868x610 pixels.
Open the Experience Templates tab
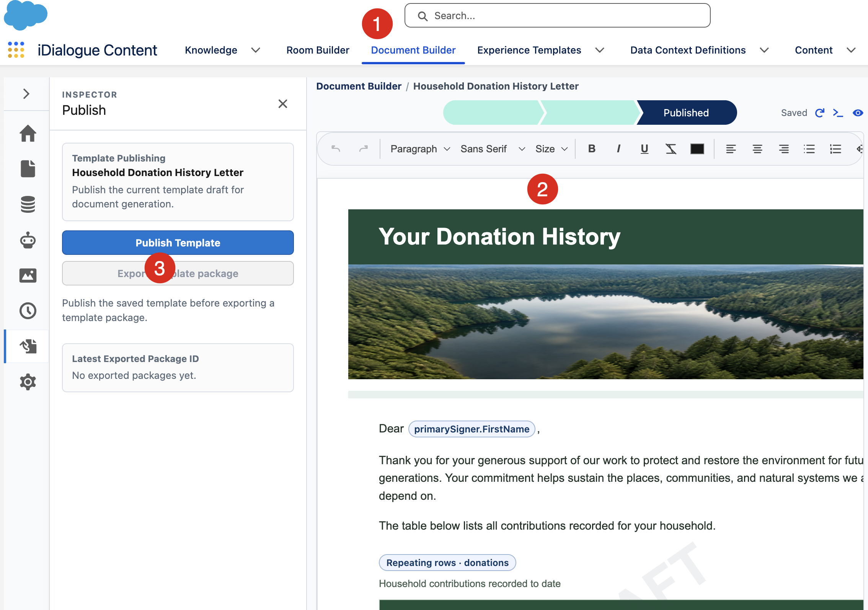tap(529, 50)
